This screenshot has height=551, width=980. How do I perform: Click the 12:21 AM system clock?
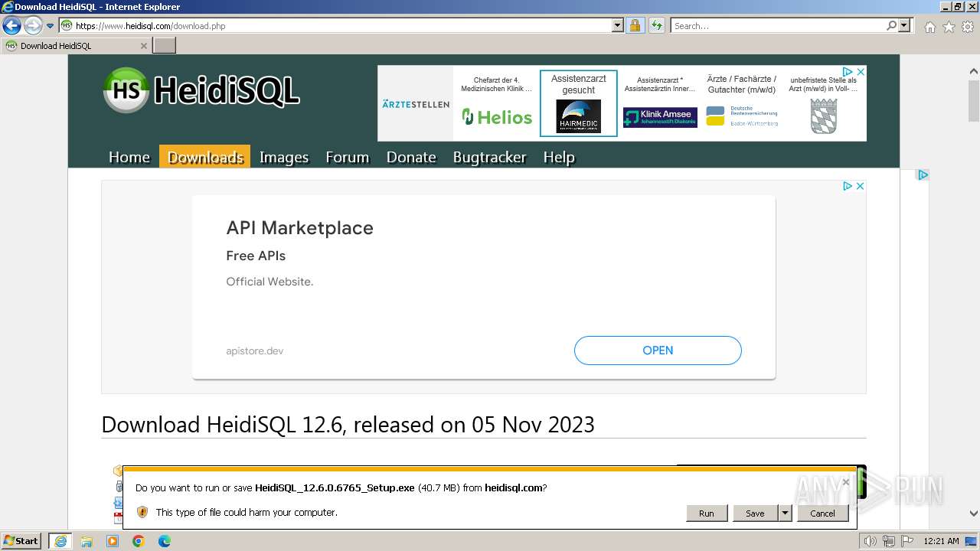pos(941,541)
